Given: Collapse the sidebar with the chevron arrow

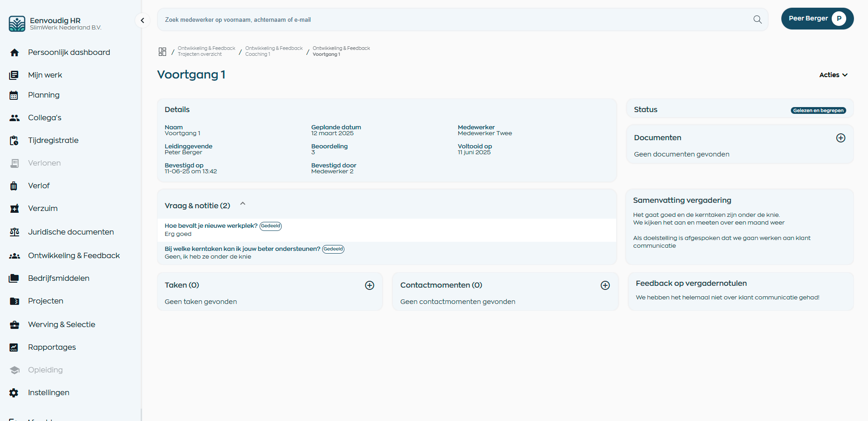Looking at the screenshot, I should point(142,20).
